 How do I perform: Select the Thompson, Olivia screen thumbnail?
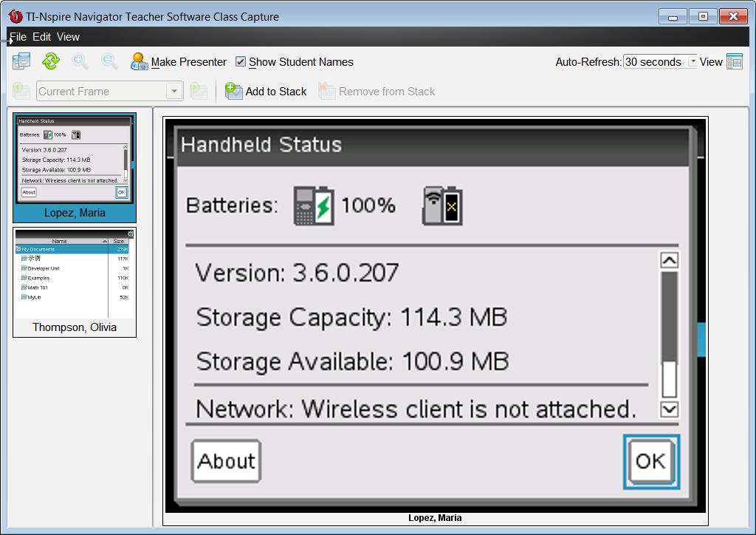(x=75, y=282)
